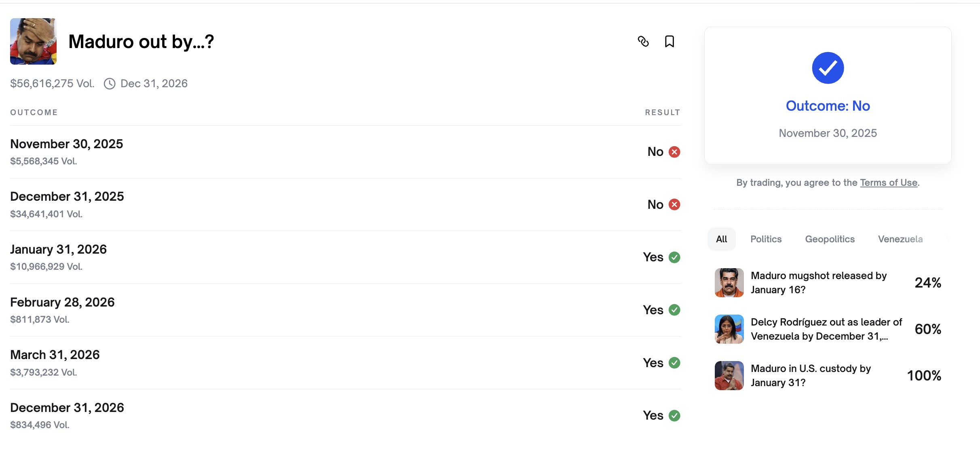Click the Maduro market header thumbnail
This screenshot has height=458, width=980.
point(33,41)
